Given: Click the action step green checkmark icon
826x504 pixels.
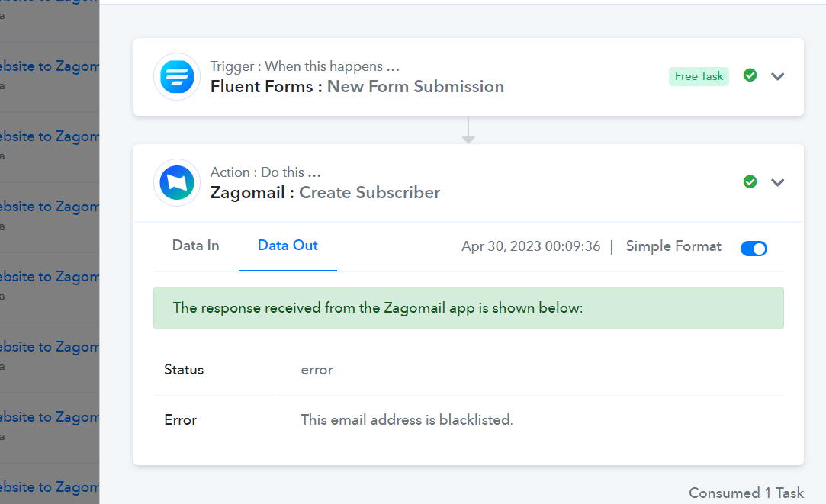Looking at the screenshot, I should pos(750,181).
